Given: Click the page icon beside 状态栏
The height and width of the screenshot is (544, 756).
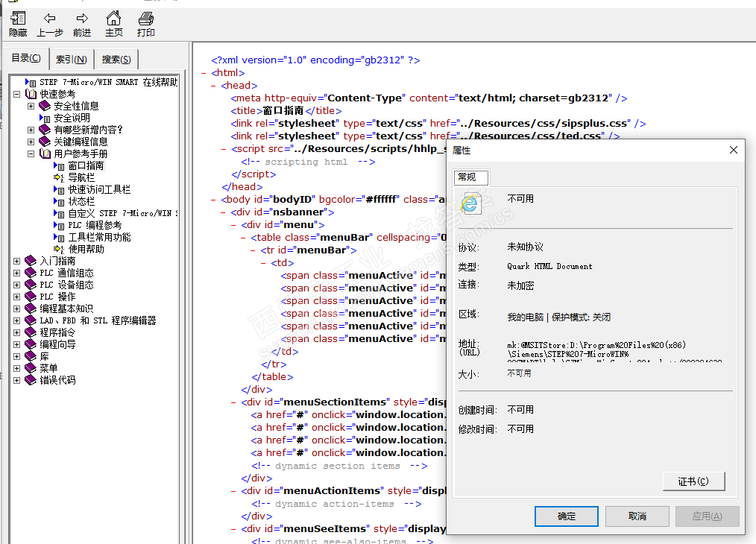Looking at the screenshot, I should click(x=59, y=202).
